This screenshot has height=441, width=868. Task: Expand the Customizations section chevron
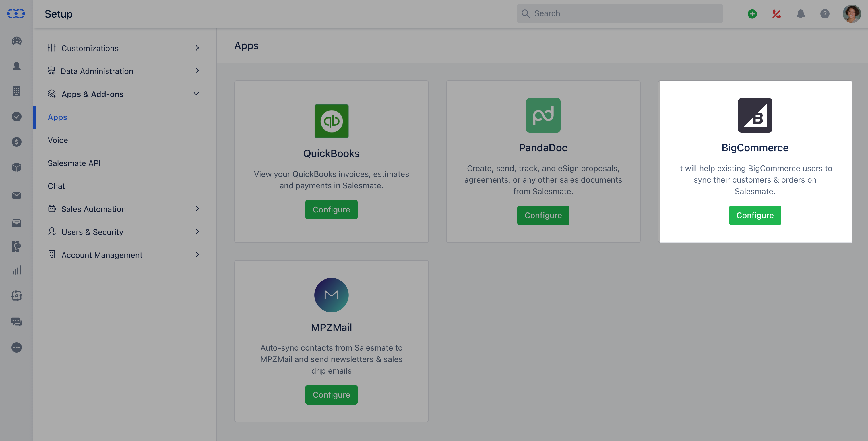click(x=197, y=48)
